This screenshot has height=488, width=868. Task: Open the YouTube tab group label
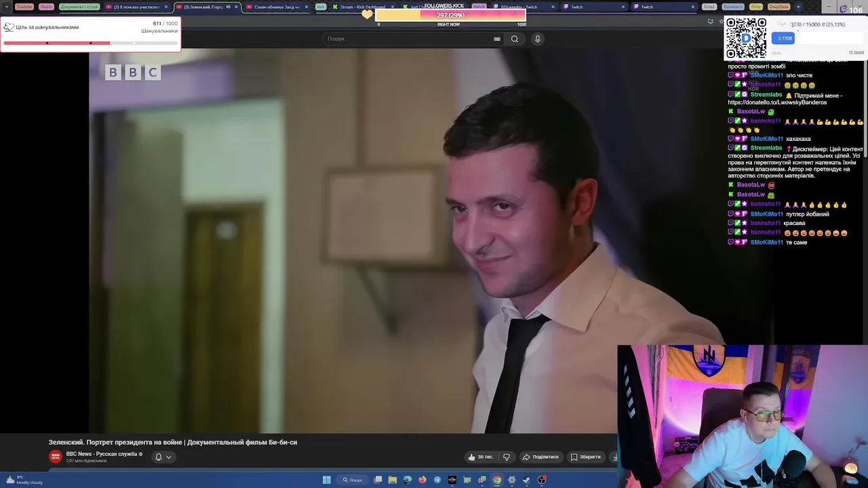coord(24,7)
